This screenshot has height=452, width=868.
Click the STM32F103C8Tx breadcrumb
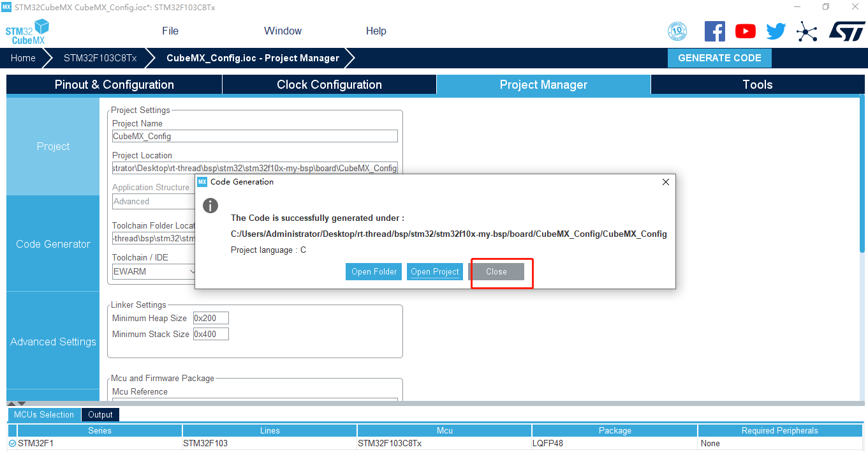click(x=100, y=58)
